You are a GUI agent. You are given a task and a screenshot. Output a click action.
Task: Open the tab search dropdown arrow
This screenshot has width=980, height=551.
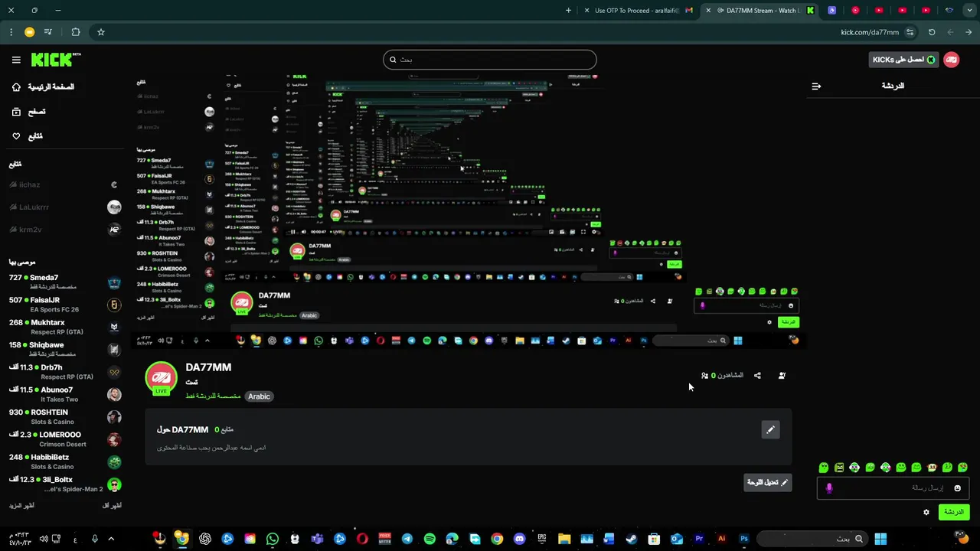coord(970,11)
